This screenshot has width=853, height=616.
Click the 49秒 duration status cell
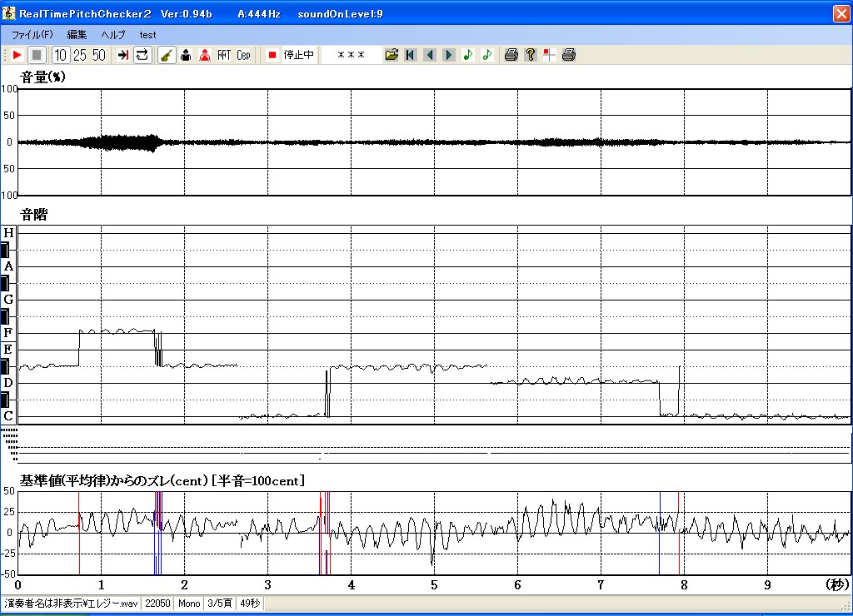pos(250,604)
